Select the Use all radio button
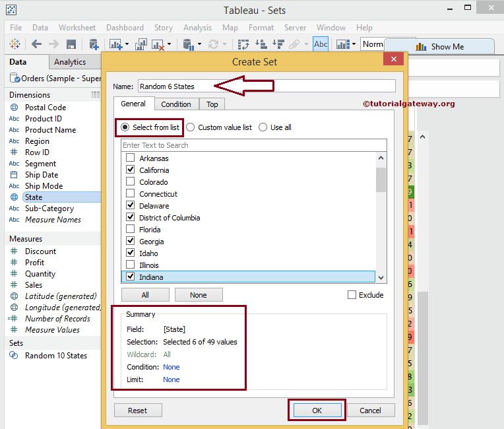Viewport: 504px width, 429px height. click(263, 127)
